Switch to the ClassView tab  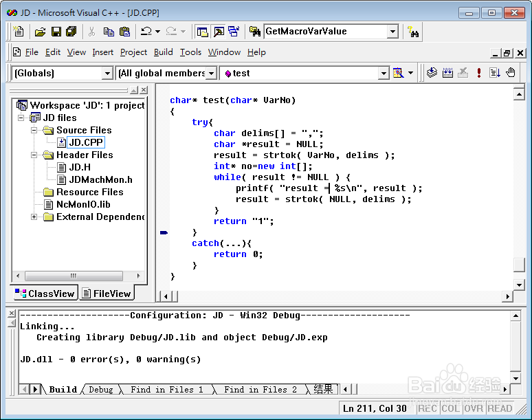click(45, 293)
